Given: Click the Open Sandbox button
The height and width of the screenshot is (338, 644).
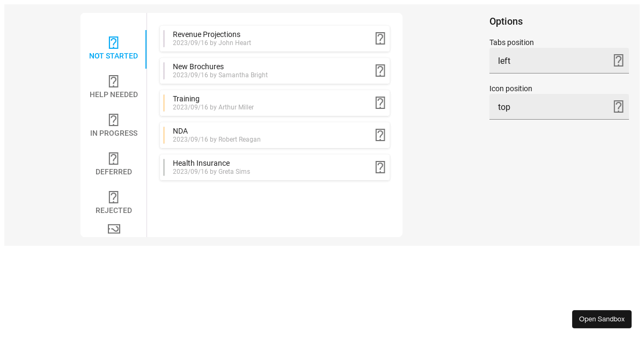Looking at the screenshot, I should click(602, 319).
